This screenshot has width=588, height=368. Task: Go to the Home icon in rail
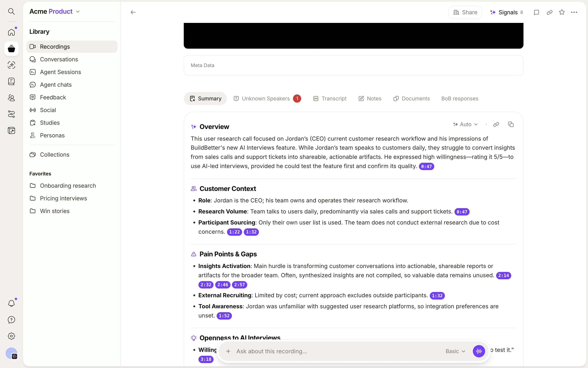11,32
